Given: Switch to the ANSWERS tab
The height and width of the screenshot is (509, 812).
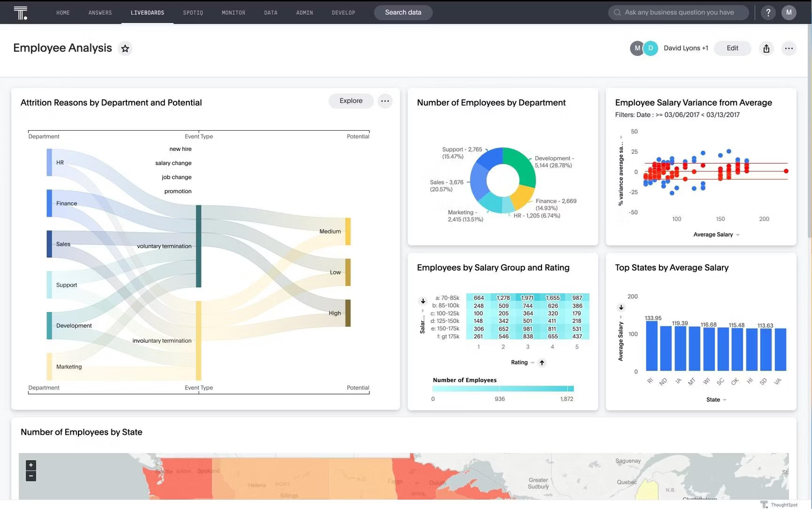Looking at the screenshot, I should click(x=100, y=12).
